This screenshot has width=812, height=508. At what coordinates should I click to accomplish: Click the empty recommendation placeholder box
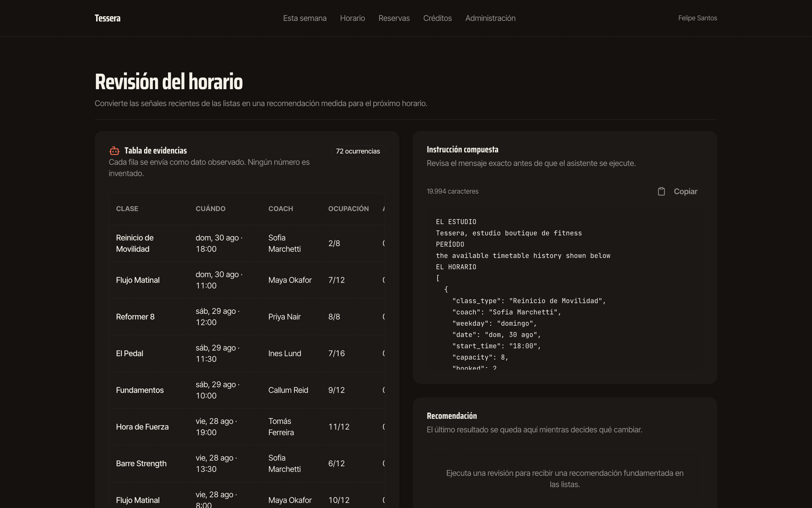click(x=565, y=478)
